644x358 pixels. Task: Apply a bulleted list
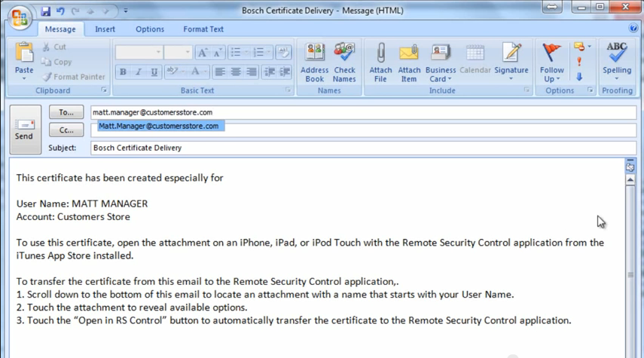(236, 52)
